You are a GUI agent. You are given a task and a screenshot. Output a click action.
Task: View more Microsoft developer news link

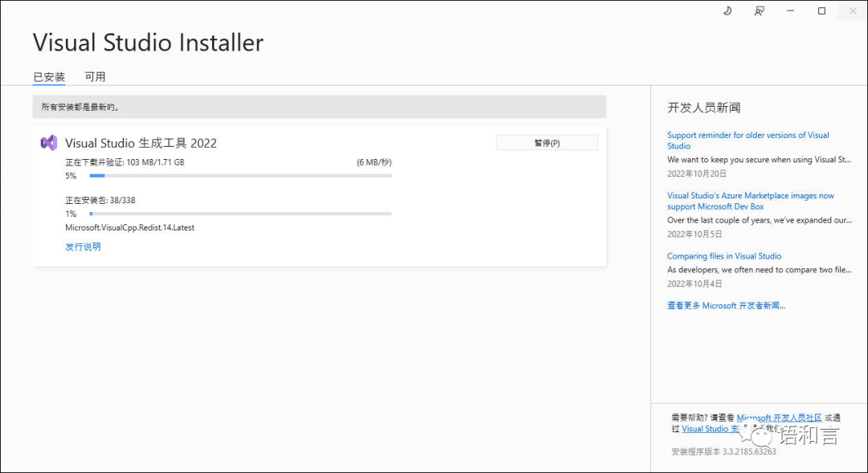coord(727,305)
